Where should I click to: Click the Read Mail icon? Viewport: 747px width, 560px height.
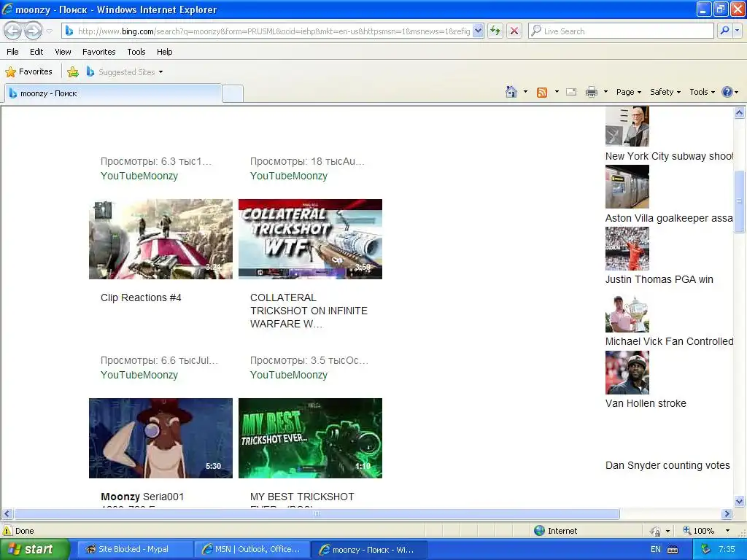(x=571, y=92)
